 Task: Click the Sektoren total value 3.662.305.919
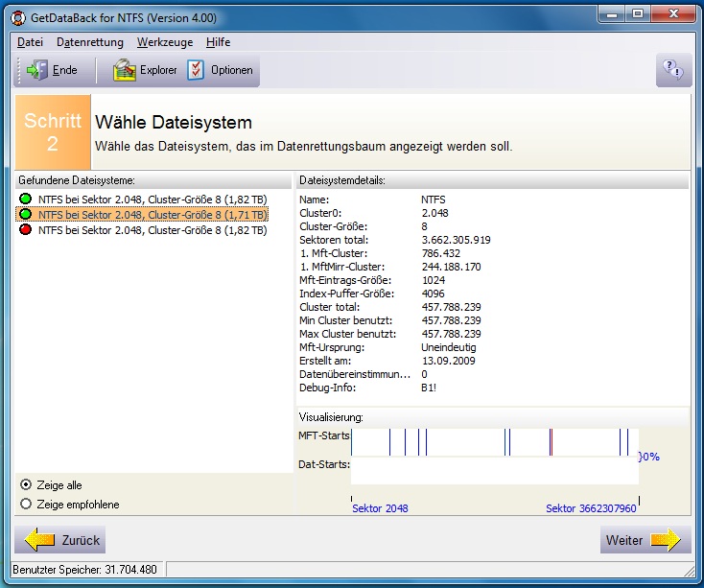point(456,240)
